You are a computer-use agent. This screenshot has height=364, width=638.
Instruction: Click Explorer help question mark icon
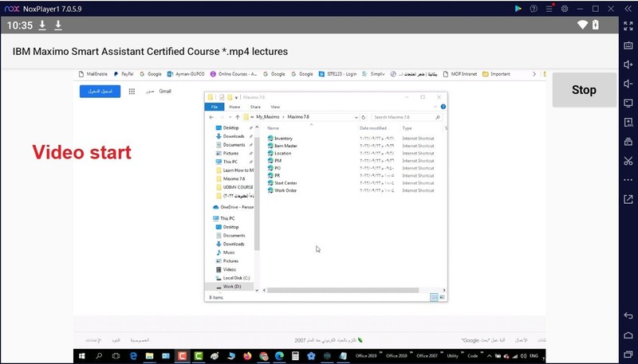pos(443,107)
